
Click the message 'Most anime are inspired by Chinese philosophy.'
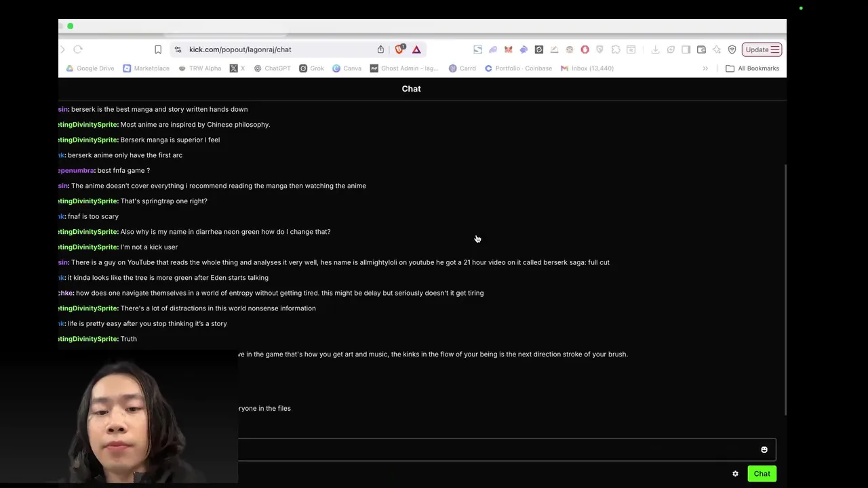click(195, 125)
